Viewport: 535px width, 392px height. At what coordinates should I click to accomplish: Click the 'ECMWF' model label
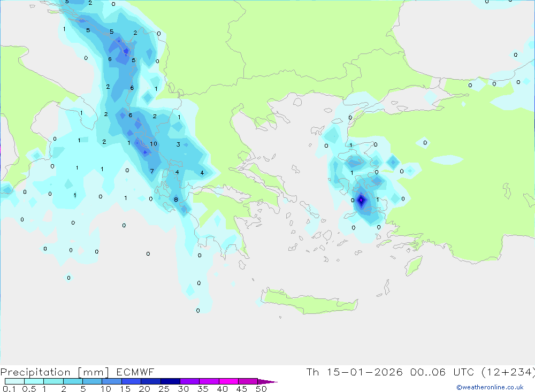(135, 372)
